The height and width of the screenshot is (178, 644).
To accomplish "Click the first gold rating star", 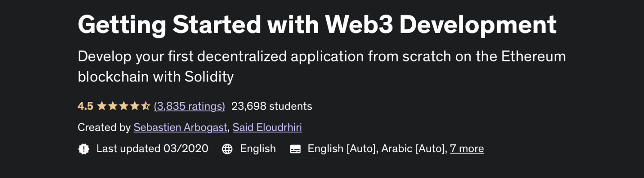I will pos(102,106).
